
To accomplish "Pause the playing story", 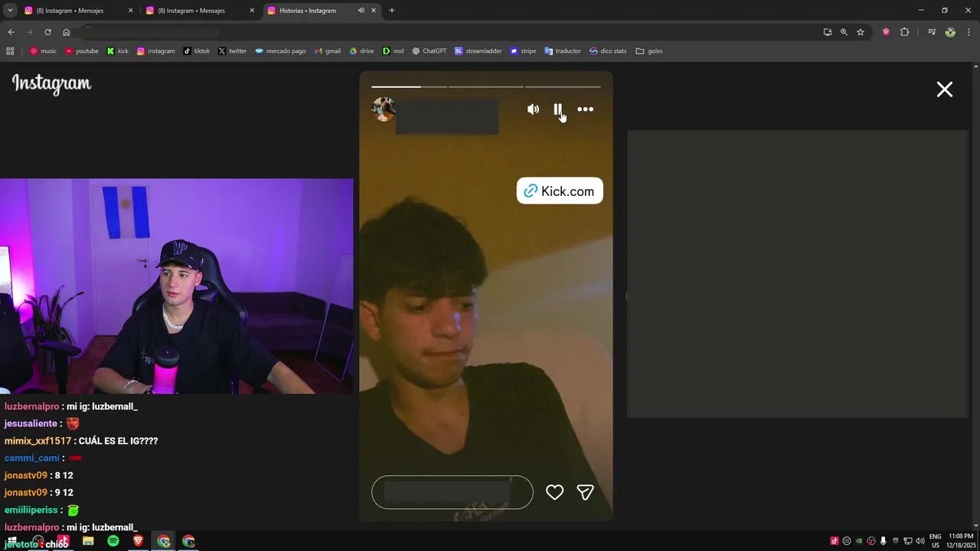I will 558,109.
